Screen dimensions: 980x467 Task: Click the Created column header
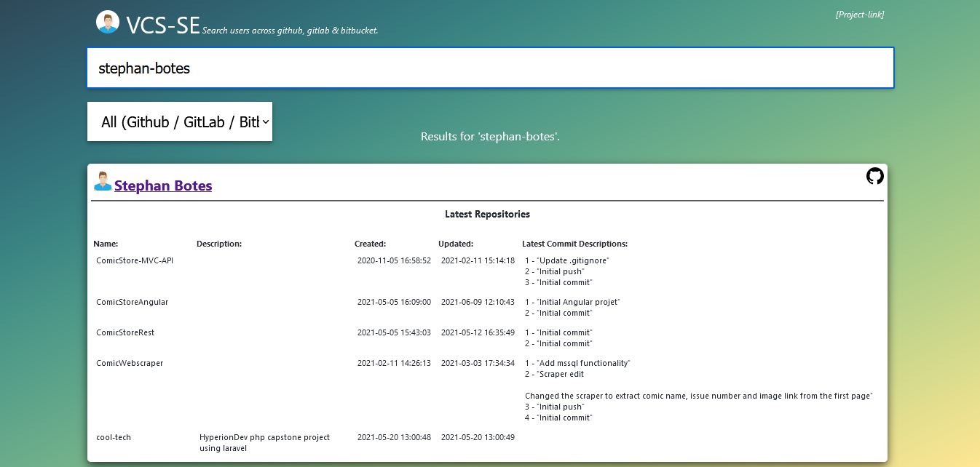[x=370, y=243]
